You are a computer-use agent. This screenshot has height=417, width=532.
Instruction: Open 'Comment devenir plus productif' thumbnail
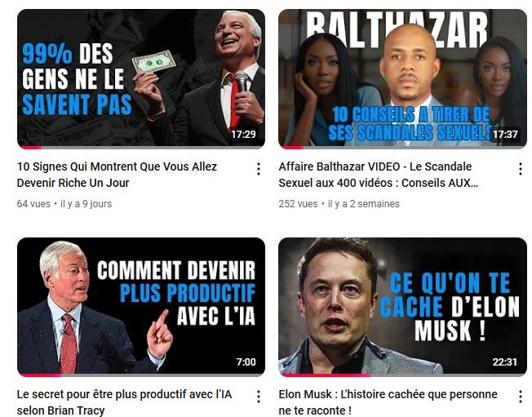pyautogui.click(x=141, y=307)
